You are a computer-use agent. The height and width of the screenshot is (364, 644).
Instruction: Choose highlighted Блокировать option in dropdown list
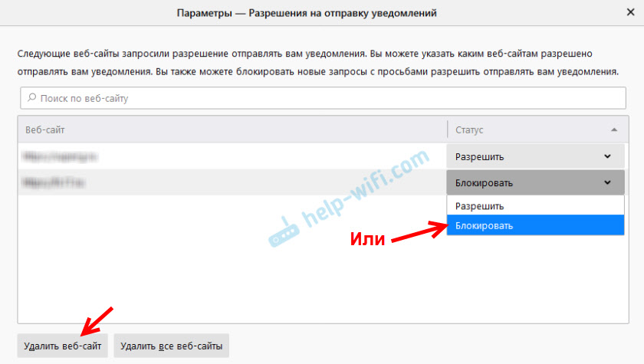point(535,225)
